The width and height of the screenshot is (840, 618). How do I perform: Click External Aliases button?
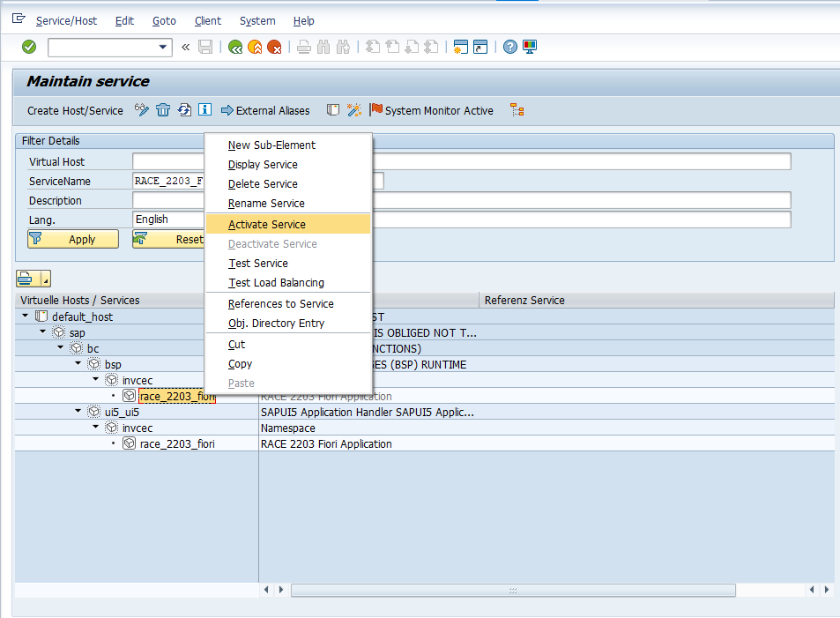tap(265, 110)
